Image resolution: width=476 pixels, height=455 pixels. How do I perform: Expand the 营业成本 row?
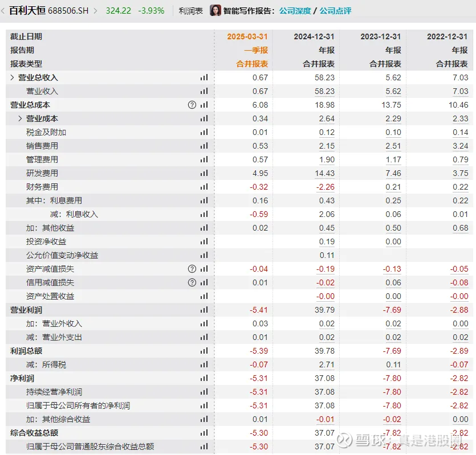tap(21, 118)
